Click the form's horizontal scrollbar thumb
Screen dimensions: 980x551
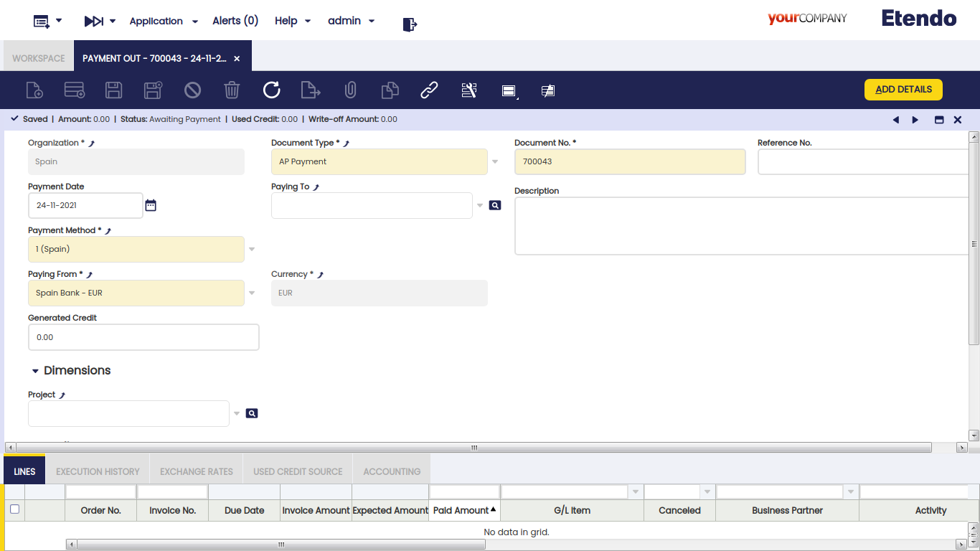coord(473,447)
